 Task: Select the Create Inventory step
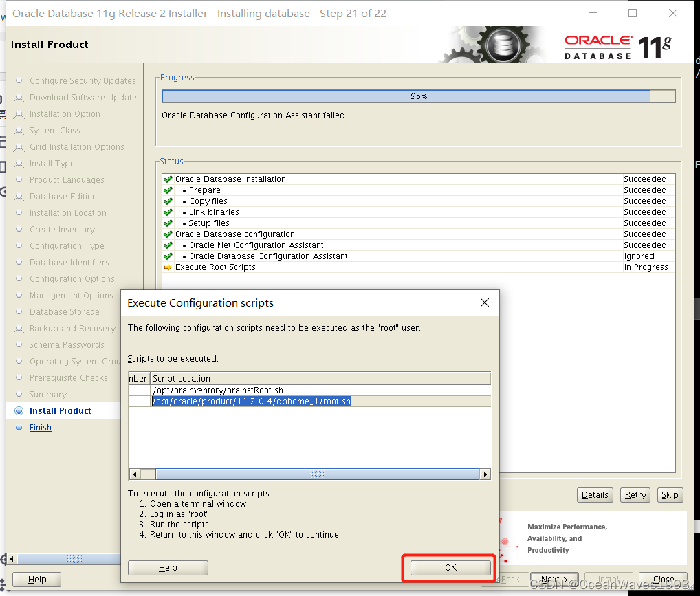tap(62, 229)
